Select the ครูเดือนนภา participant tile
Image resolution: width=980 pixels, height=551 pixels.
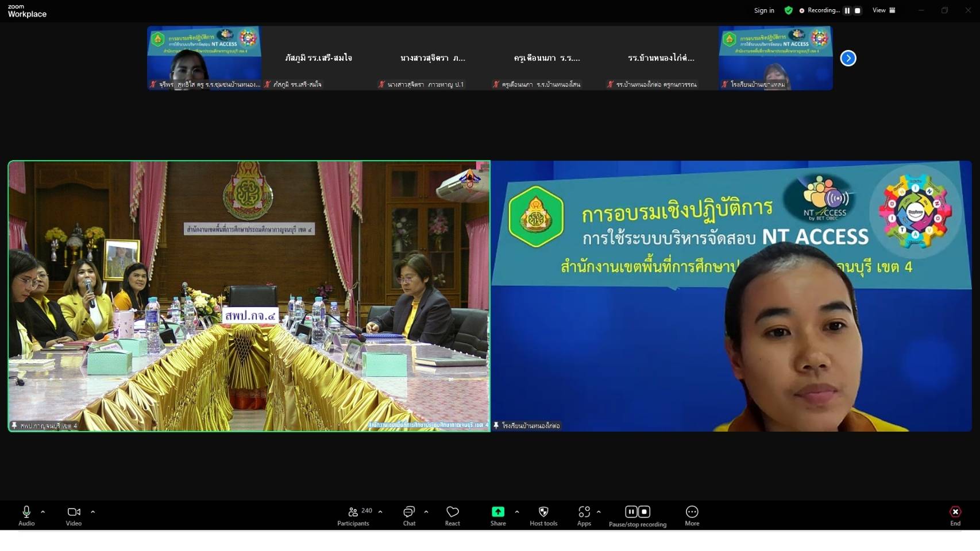[547, 58]
